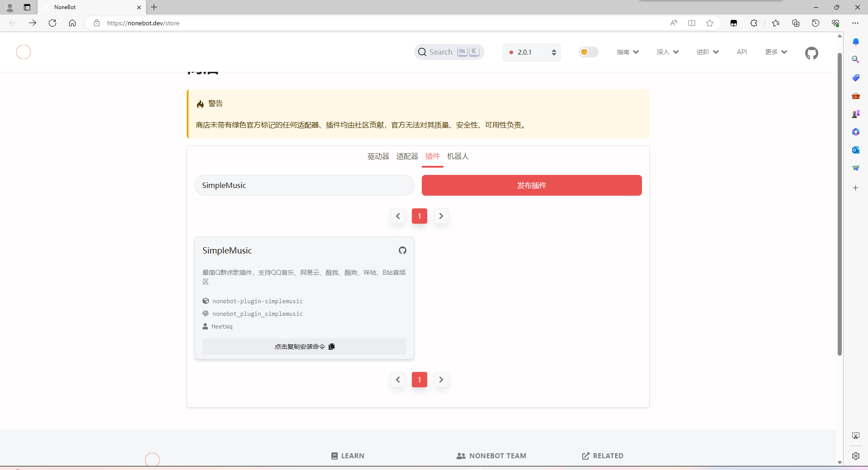
Task: Open sidebar notifications bell icon
Action: tap(856, 42)
